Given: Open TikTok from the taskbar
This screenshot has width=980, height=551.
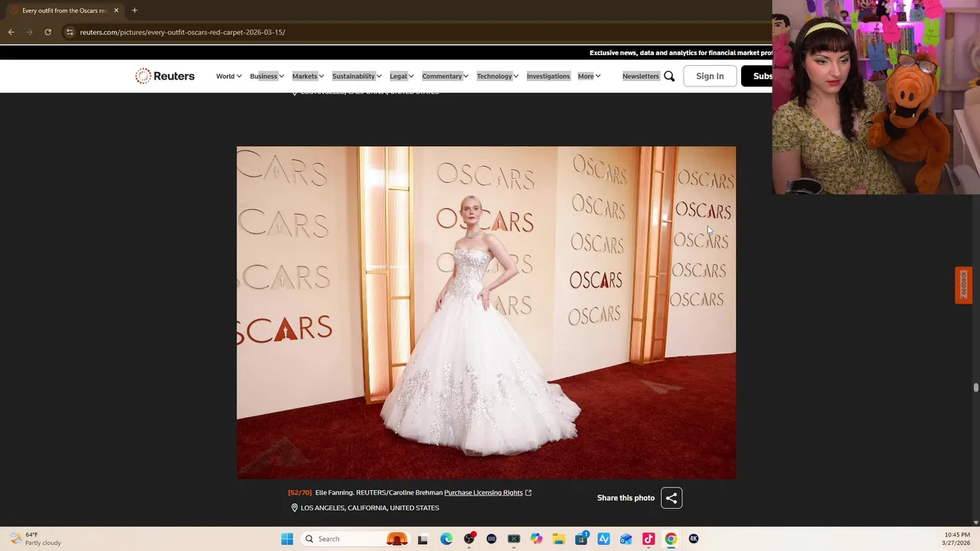Looking at the screenshot, I should (648, 539).
